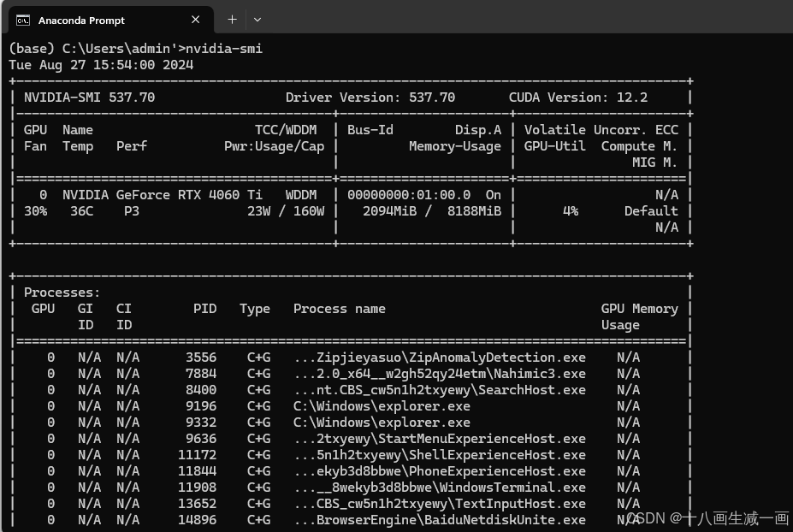Viewport: 793px width, 532px height.
Task: Click PID 9332 in the process list
Action: 201,422
